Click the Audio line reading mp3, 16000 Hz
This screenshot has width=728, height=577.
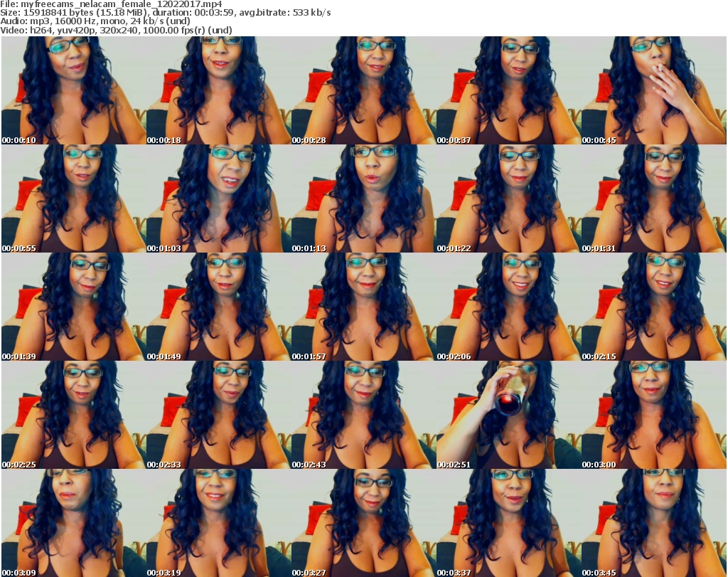95,21
